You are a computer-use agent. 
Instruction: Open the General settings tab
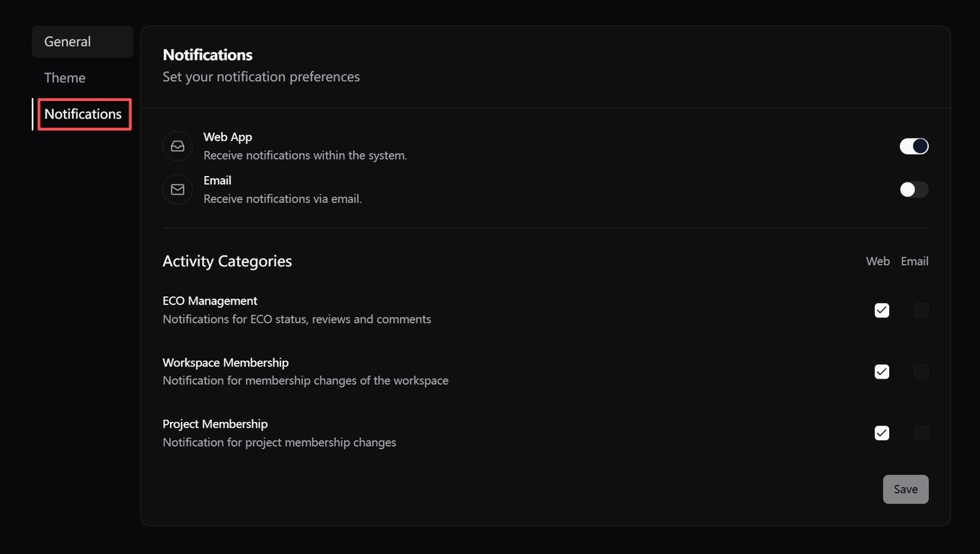coord(68,42)
